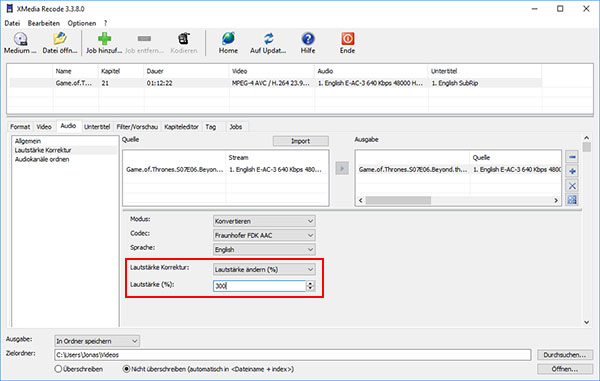Click the Untertitel cell 1. English SubRip
The image size is (600, 381).
coord(455,83)
